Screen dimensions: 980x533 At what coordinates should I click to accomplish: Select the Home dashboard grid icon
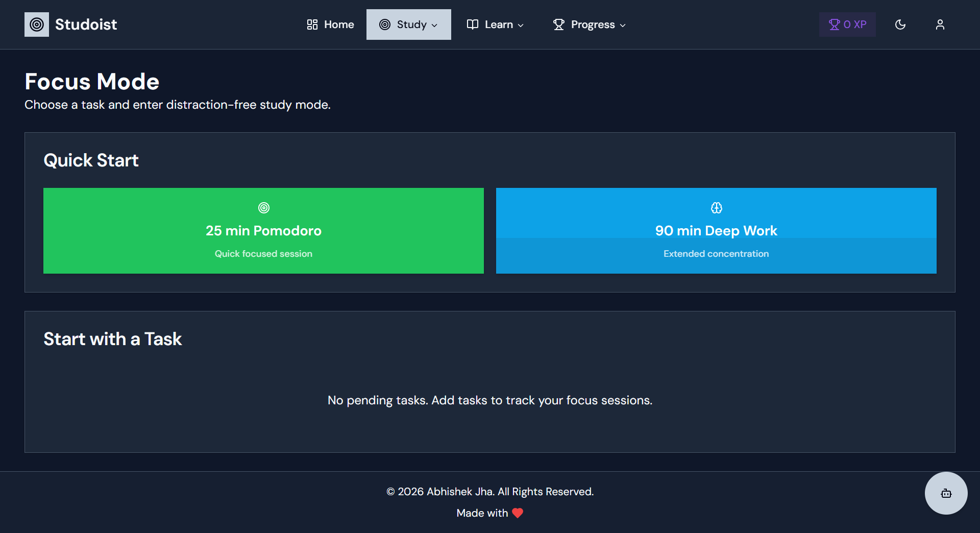pos(312,24)
